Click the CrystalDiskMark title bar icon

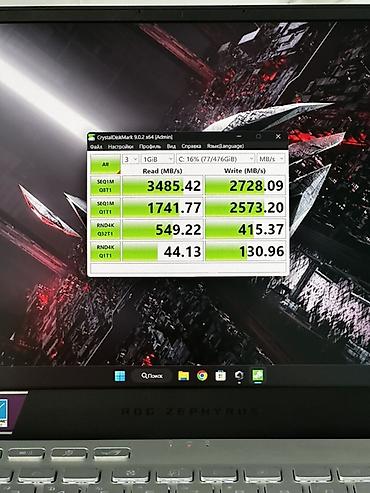(x=92, y=137)
